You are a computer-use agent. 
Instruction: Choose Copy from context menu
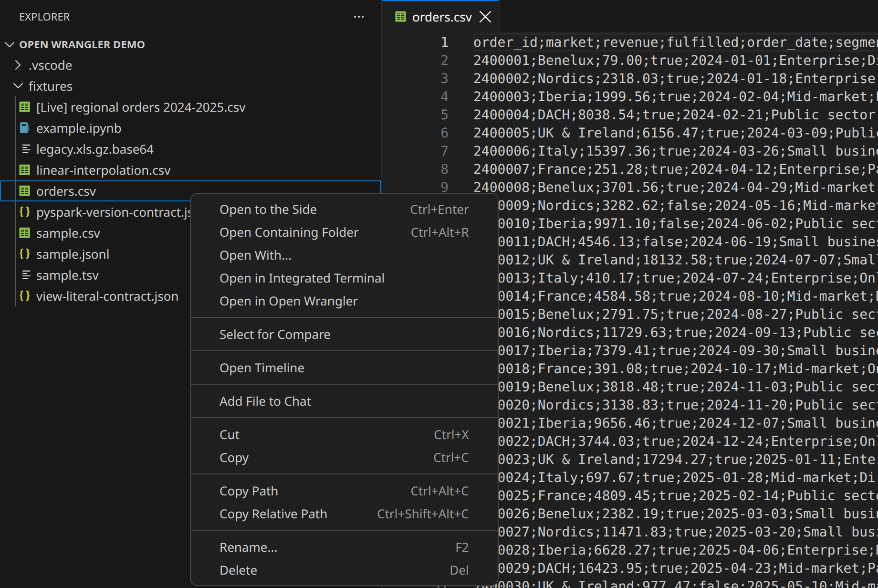click(344, 458)
